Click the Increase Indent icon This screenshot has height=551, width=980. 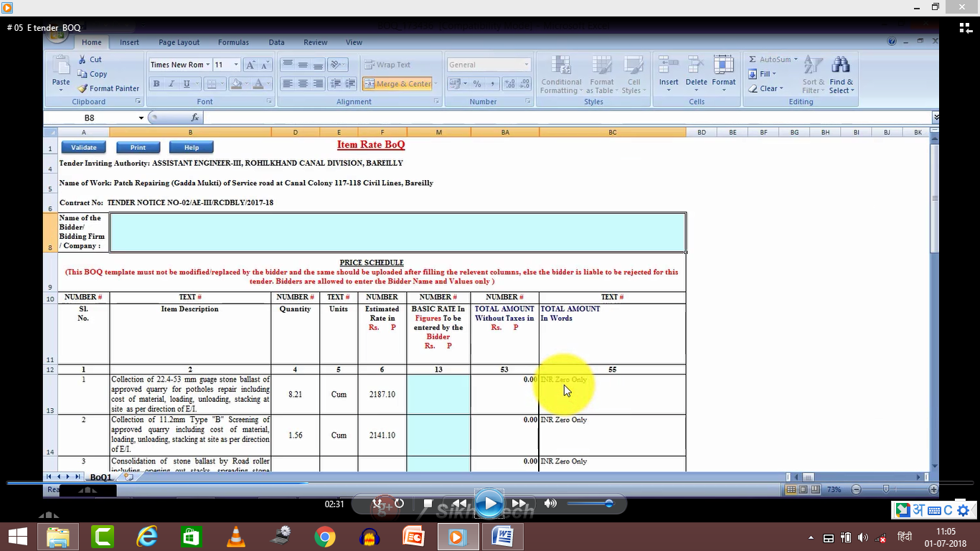point(349,84)
